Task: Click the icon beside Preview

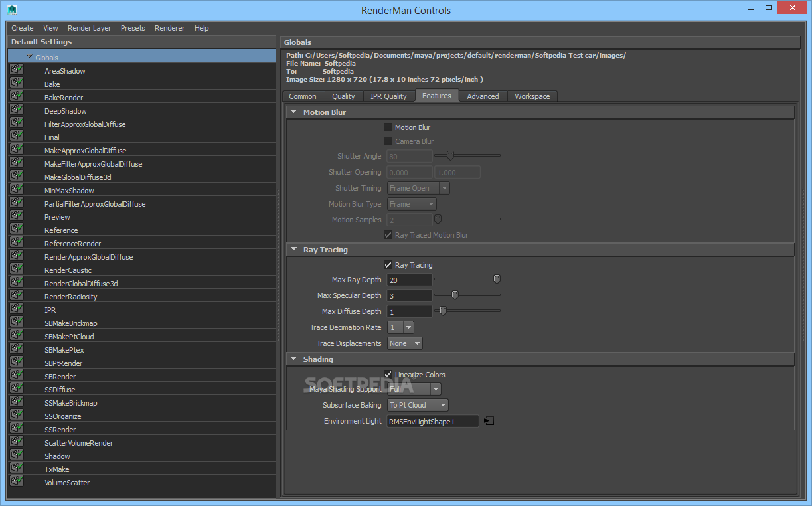Action: tap(17, 216)
